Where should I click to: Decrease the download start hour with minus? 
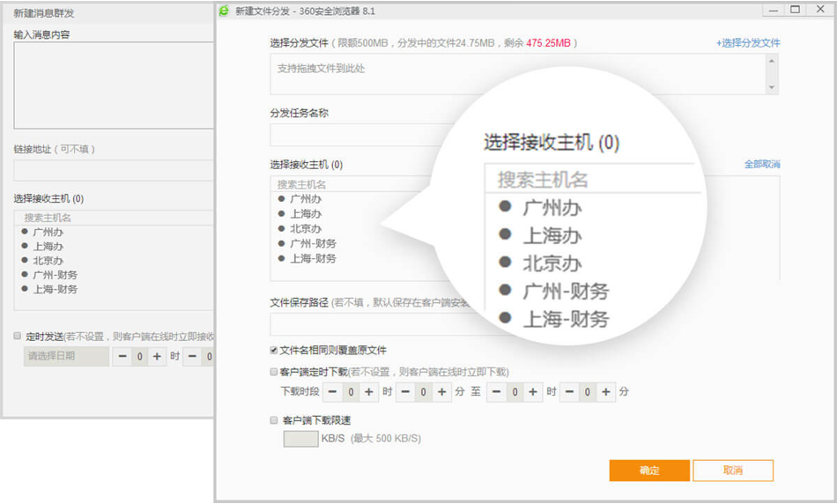tap(332, 392)
